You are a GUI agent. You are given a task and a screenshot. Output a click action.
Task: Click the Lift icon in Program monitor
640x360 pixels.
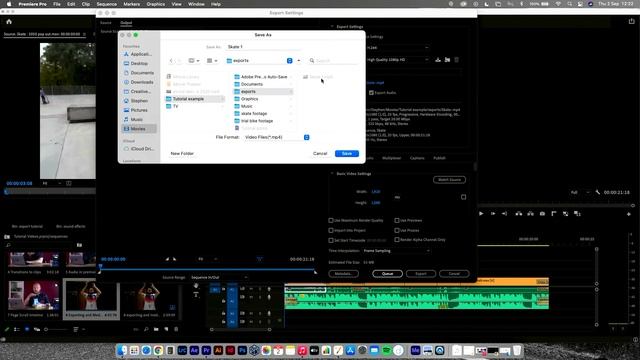[518, 213]
